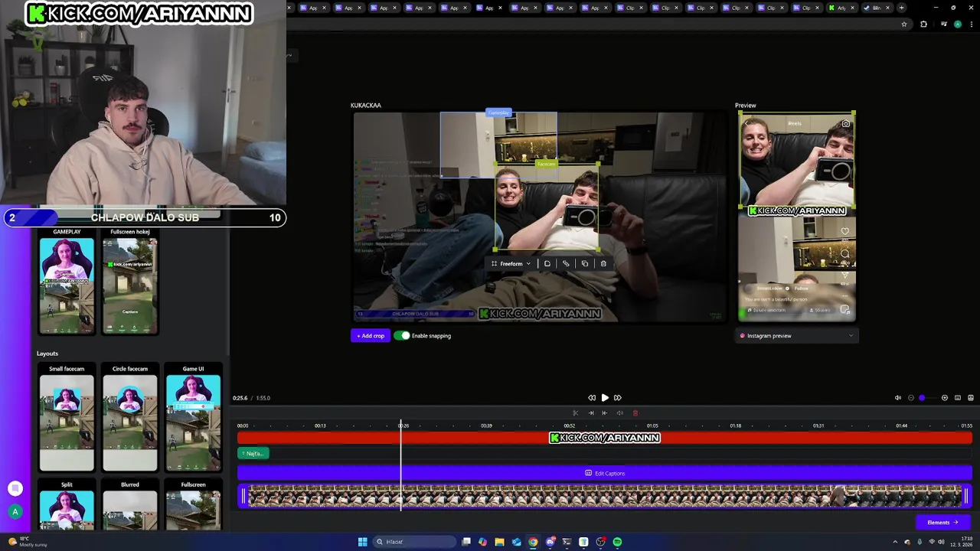
Task: Open the Freeform aspect dropdown
Action: click(x=511, y=263)
